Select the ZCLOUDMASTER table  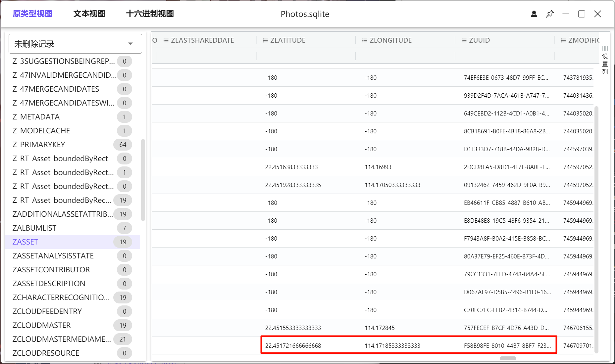pyautogui.click(x=42, y=325)
